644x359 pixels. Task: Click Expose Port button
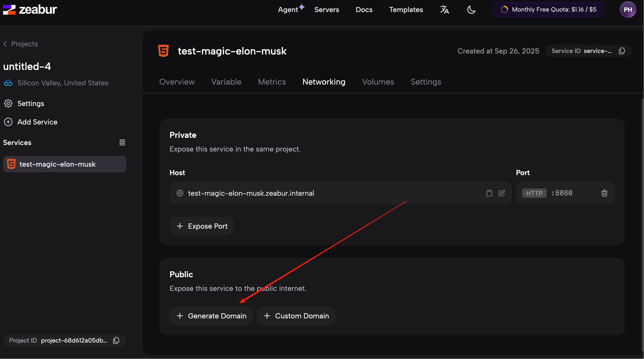[202, 226]
